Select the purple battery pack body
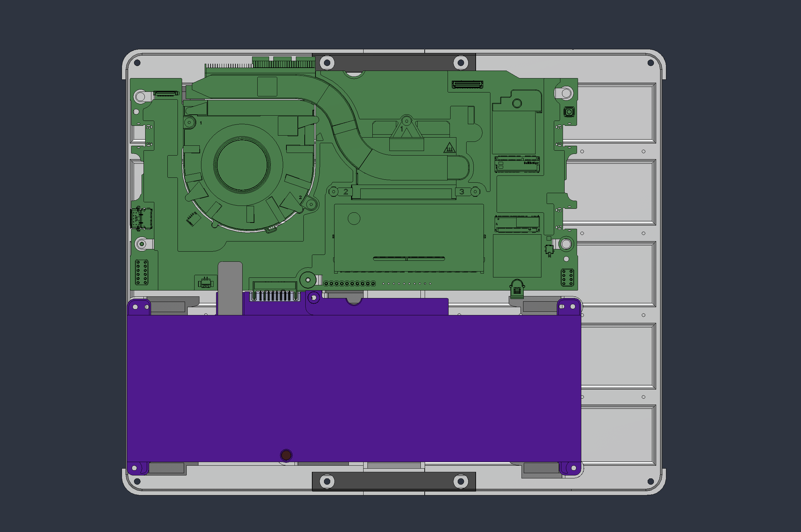This screenshot has height=532, width=801. (x=354, y=388)
